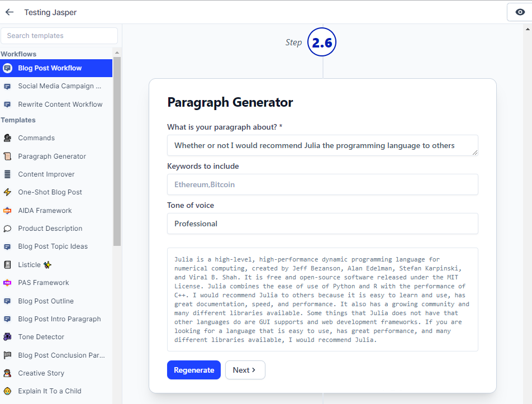Click the generated Julia paragraph output

tap(322, 300)
